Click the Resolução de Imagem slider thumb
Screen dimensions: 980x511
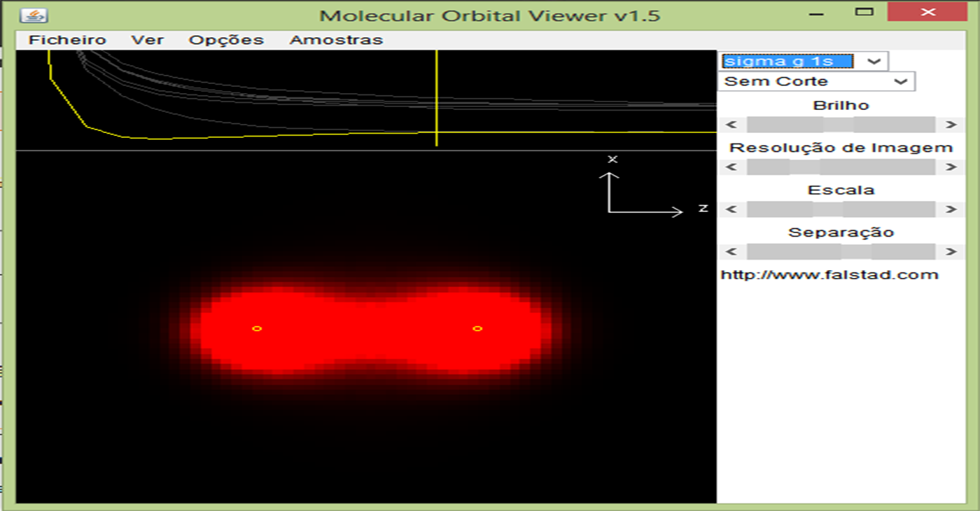click(x=804, y=167)
